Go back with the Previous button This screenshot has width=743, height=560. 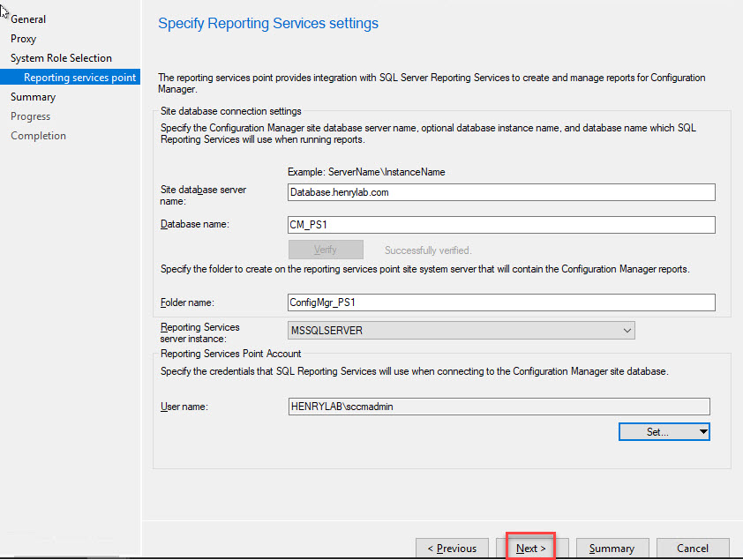tap(452, 548)
